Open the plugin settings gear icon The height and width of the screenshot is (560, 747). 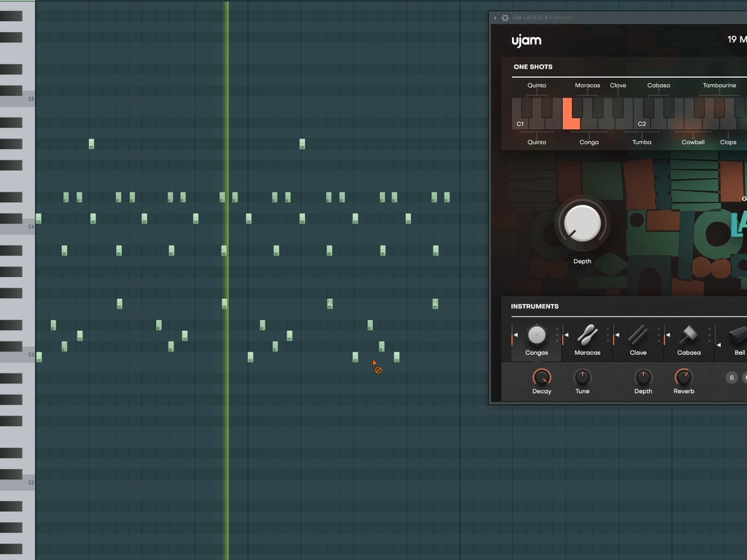point(505,17)
